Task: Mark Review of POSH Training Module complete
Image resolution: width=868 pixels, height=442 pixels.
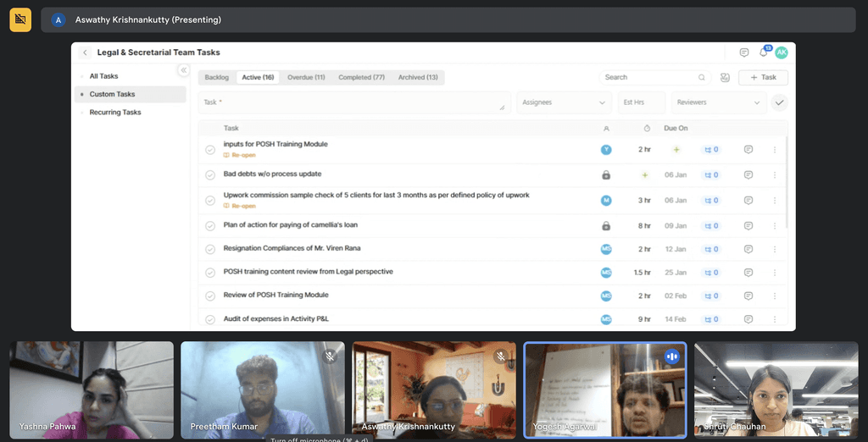Action: point(210,296)
